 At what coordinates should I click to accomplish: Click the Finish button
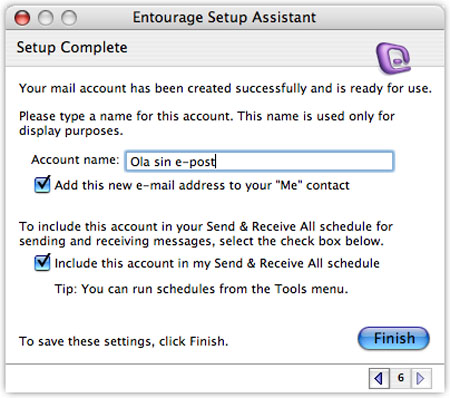[x=394, y=338]
